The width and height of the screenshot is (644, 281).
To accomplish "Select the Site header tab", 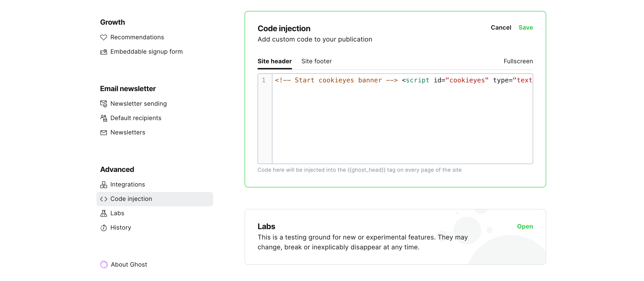I will point(274,61).
